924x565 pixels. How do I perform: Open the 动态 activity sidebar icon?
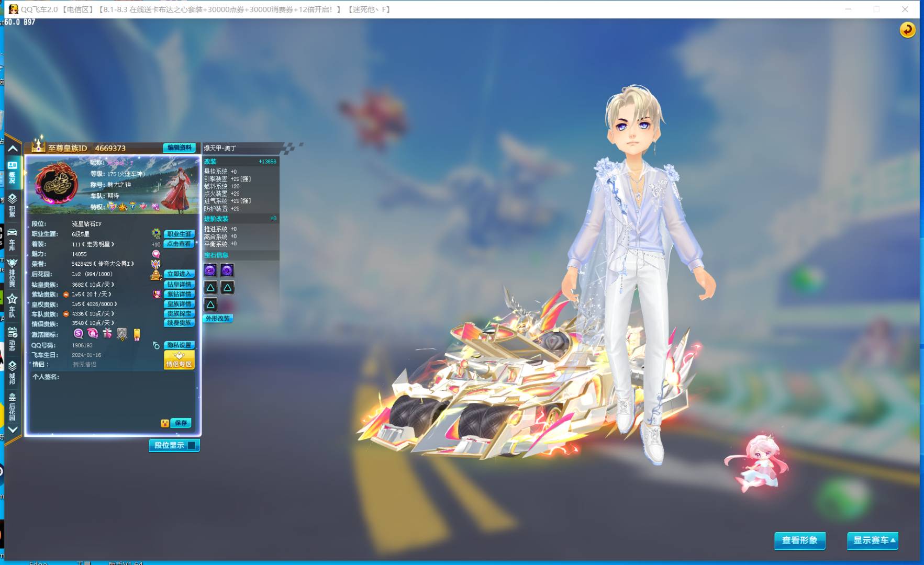(x=12, y=338)
